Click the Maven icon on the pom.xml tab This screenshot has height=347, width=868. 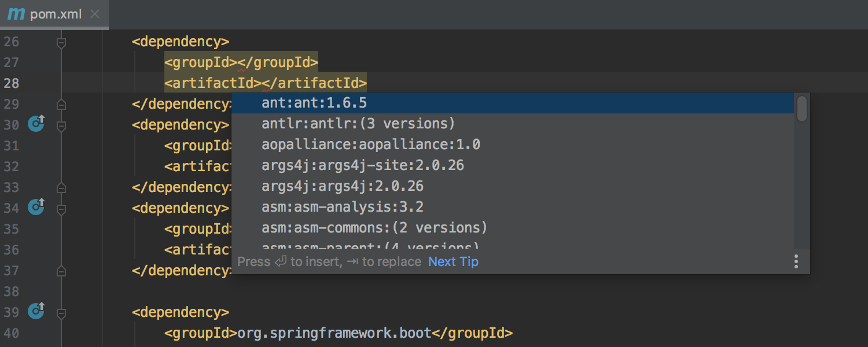click(x=16, y=14)
